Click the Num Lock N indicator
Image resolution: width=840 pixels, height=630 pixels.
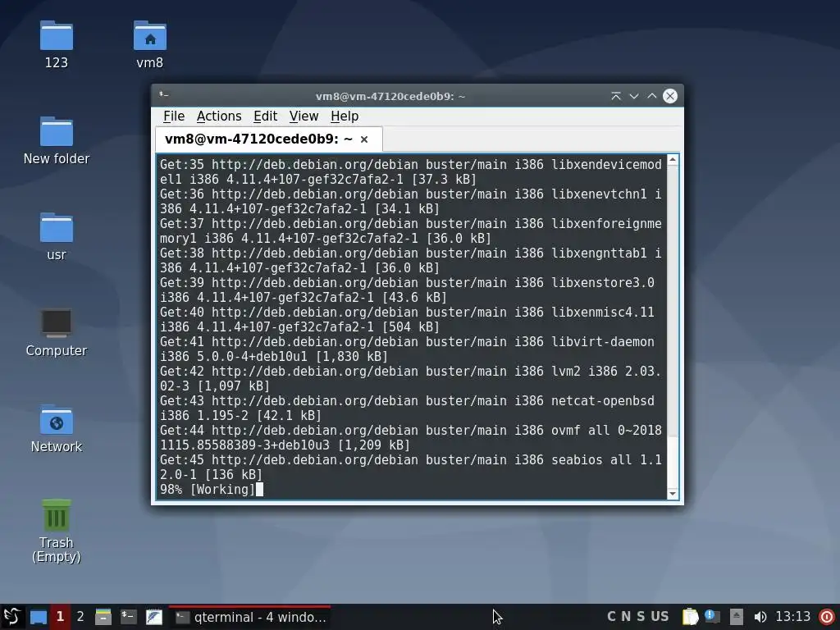point(626,617)
